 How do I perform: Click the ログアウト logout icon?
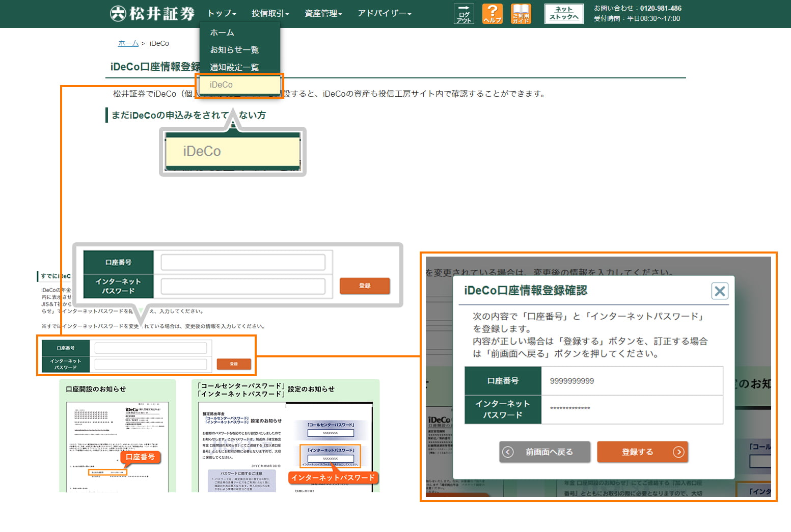[463, 14]
